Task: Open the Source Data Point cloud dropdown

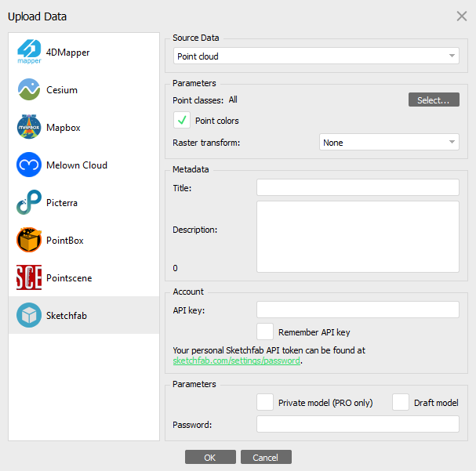Action: pos(316,56)
